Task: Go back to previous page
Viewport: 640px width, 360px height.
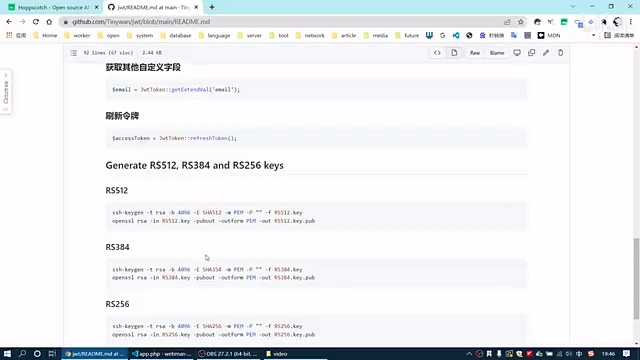Action: pyautogui.click(x=9, y=22)
